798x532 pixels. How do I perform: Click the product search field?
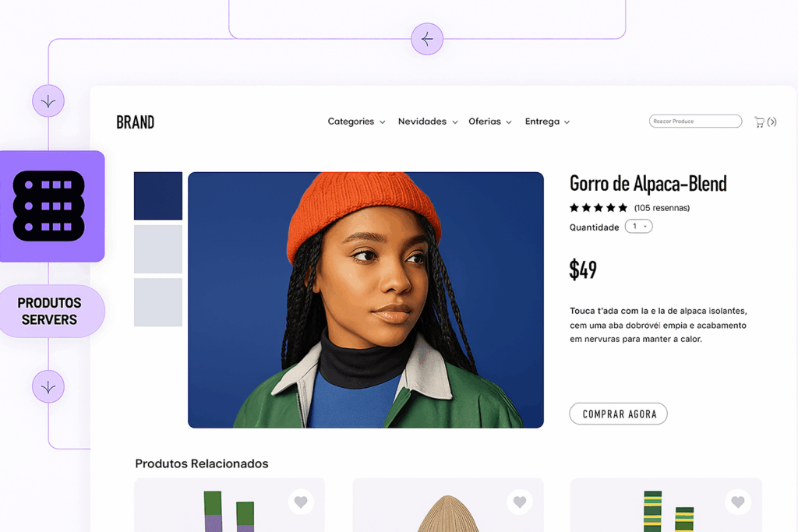[695, 121]
